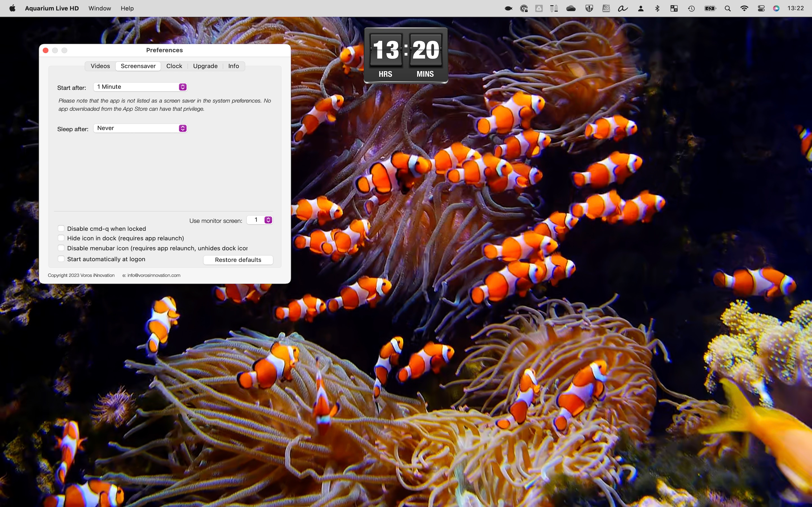Open the Window menu

[100, 8]
